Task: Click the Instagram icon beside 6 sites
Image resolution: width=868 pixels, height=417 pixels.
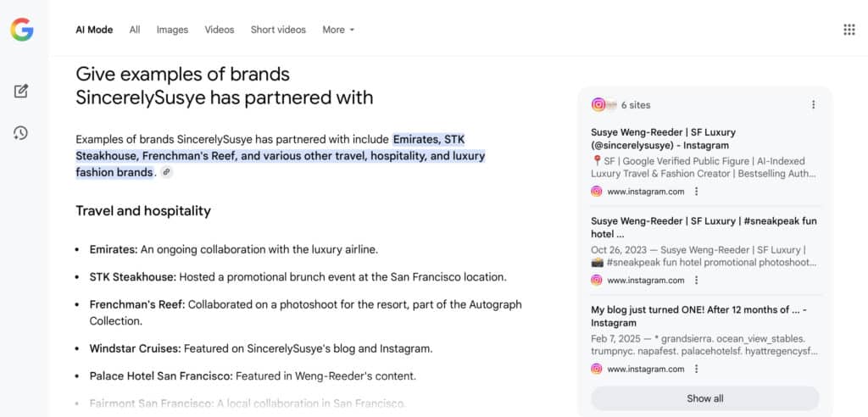Action: pos(598,104)
